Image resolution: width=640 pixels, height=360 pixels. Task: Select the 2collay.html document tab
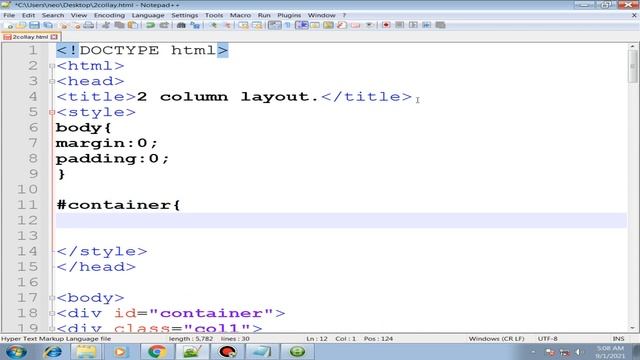(30, 37)
